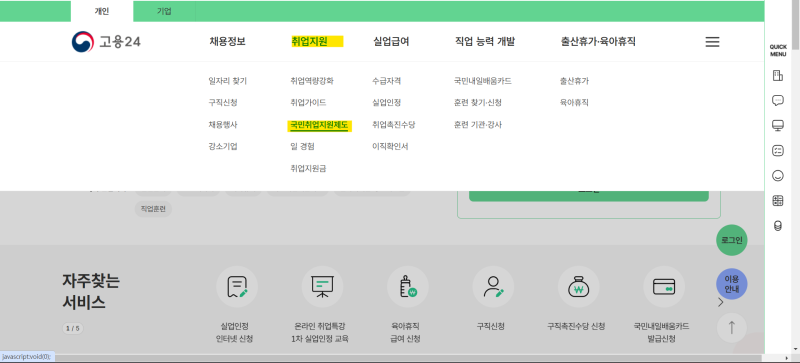The image size is (800, 363).
Task: Go to top with the up-arrow button
Action: point(732,327)
